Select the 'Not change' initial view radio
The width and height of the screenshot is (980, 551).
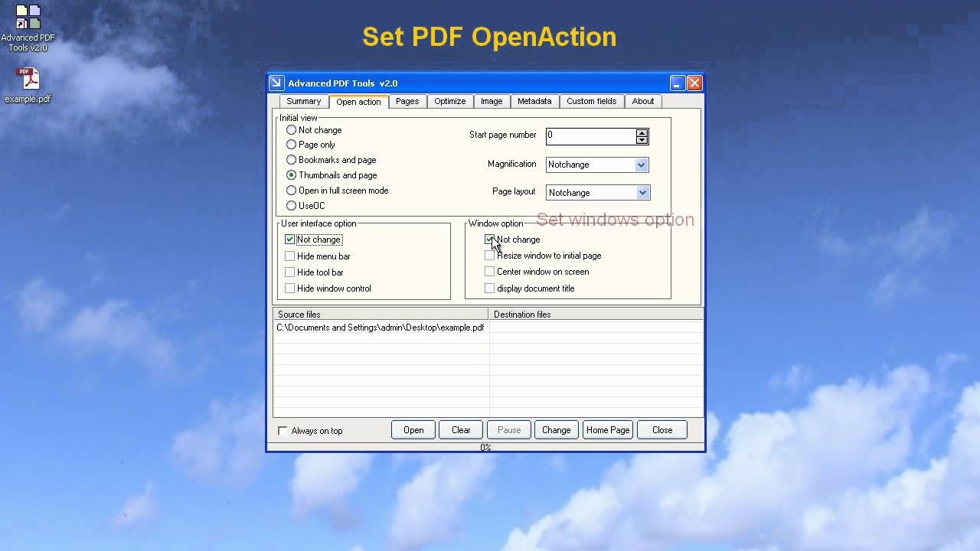[x=291, y=130]
